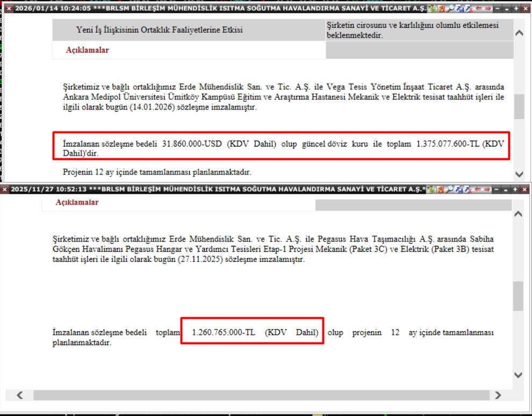Click the down arrow of the 2026/01/14 window scrollbar
The width and height of the screenshot is (532, 416).
(519, 174)
